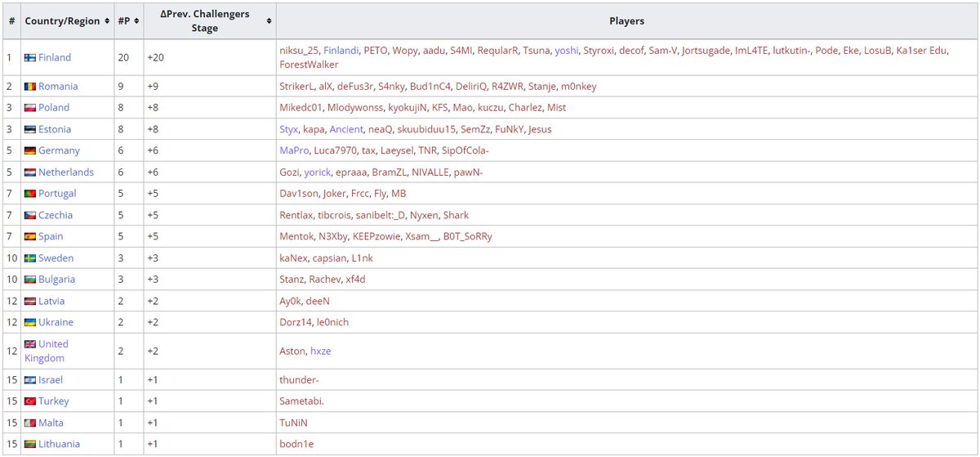Open player Rentlax's page
The image size is (980, 457).
click(296, 216)
